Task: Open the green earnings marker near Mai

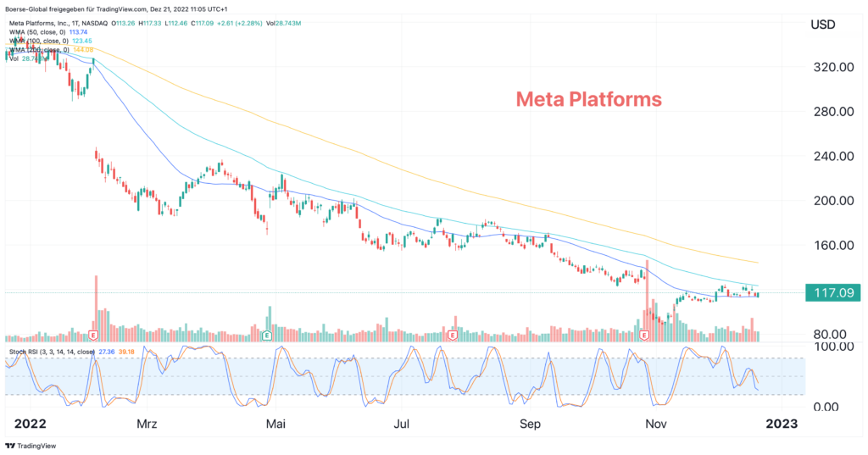Action: point(267,336)
